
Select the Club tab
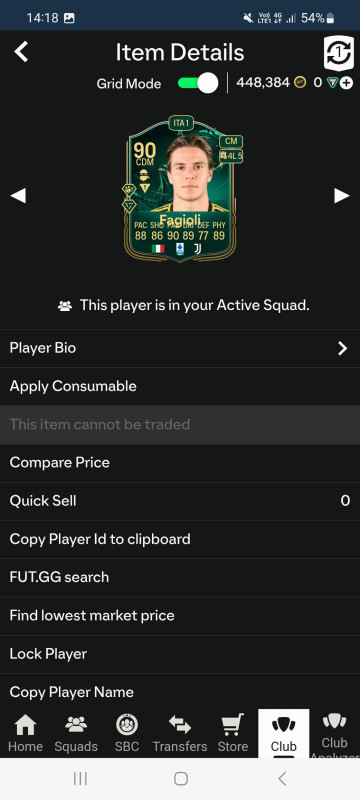point(284,733)
